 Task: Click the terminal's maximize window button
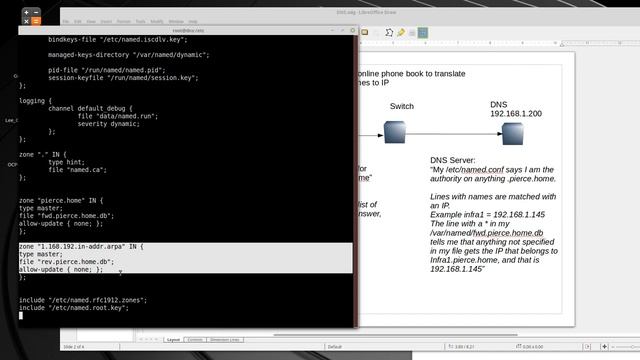pos(342,30)
